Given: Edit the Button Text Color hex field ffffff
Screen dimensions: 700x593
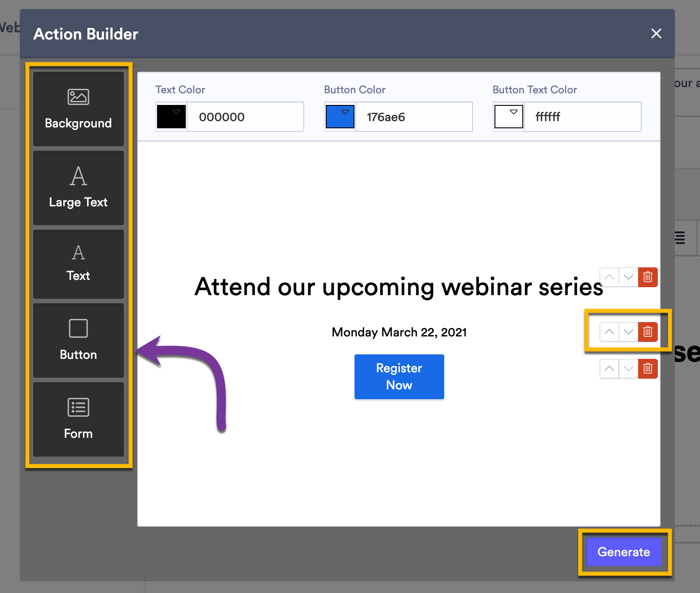Looking at the screenshot, I should coord(583,117).
